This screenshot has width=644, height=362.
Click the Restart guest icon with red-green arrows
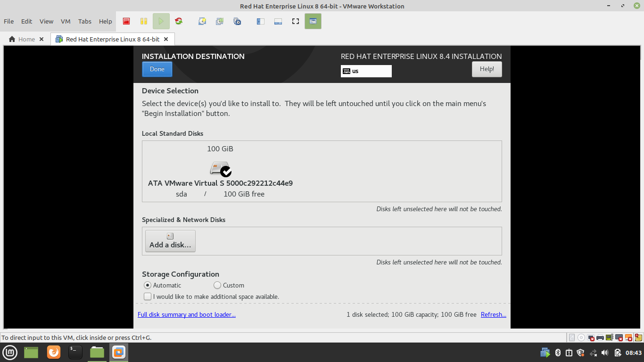(179, 21)
